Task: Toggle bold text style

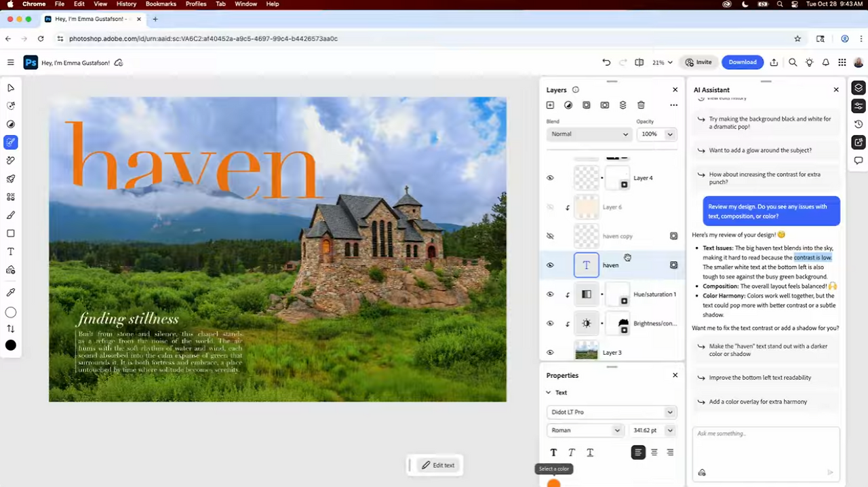Action: point(553,452)
